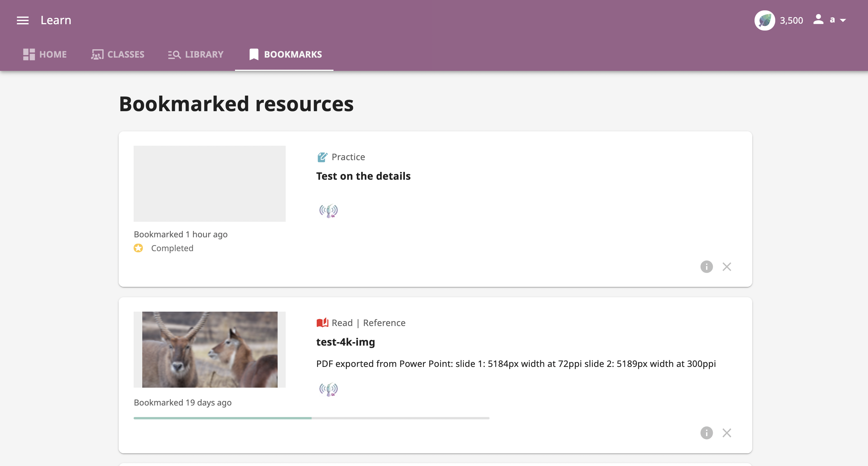868x466 pixels.
Task: Click the 'Reference' label
Action: (384, 323)
